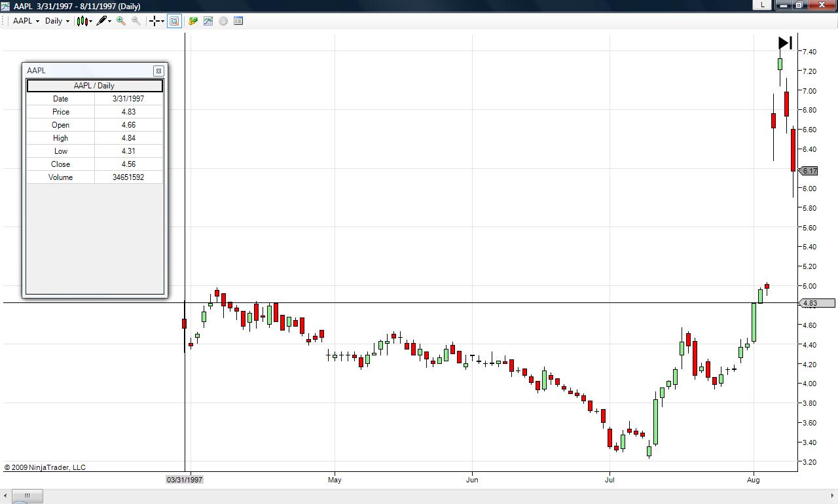Click the greyed zoom out magnifier icon
The image size is (838, 504).
136,21
